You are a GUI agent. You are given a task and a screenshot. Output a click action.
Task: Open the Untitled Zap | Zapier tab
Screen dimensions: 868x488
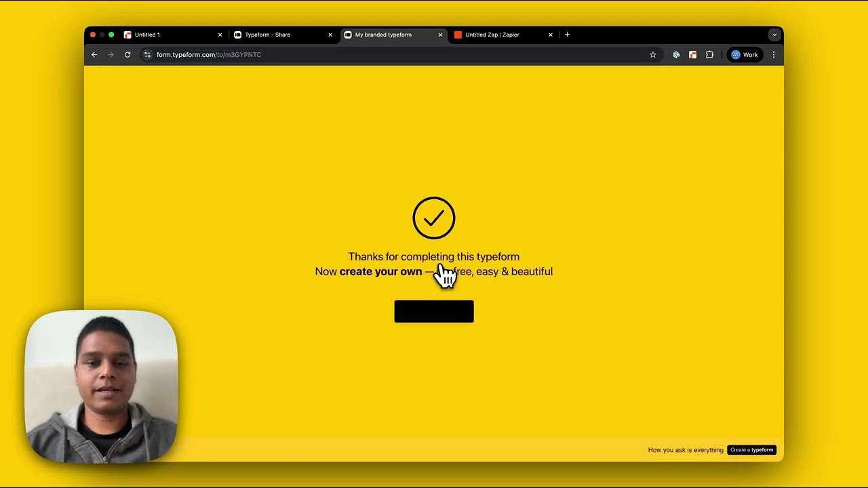coord(504,35)
